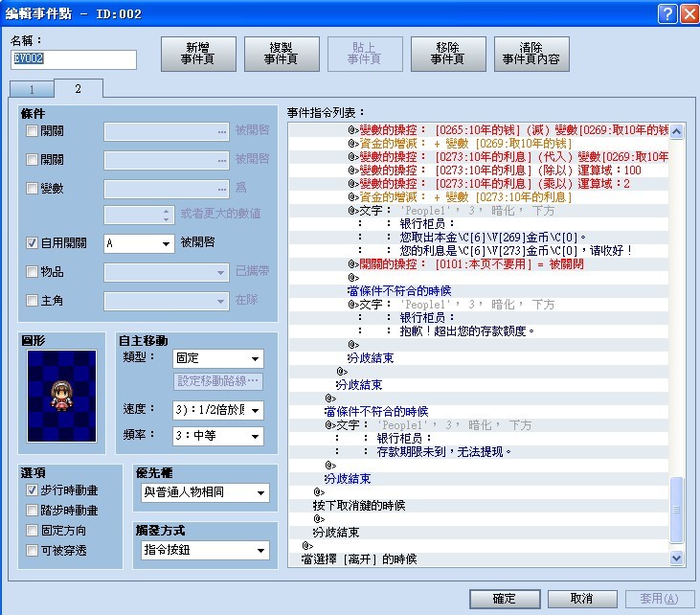The image size is (700, 615).
Task: Click the command list scroll down arrow
Action: click(x=676, y=558)
